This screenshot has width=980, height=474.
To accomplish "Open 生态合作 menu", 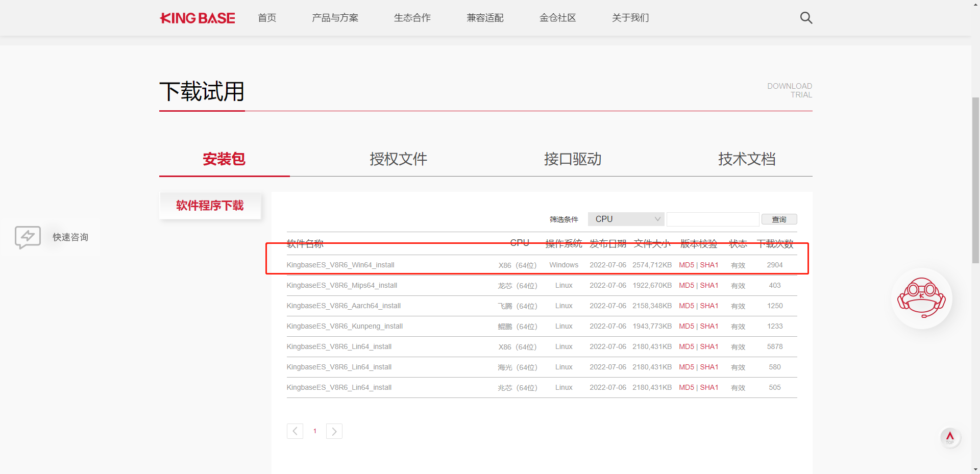I will [x=412, y=18].
